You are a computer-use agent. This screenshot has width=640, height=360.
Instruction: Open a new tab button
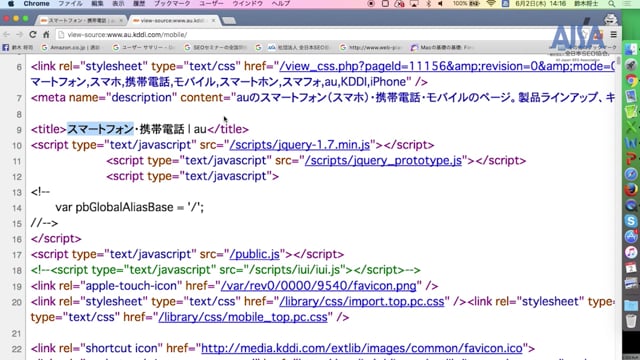pos(229,20)
